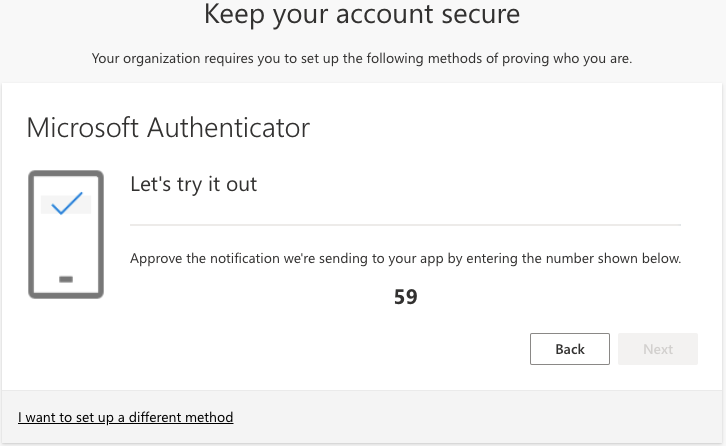Click 'number shown below' in the instruction
The width and height of the screenshot is (726, 446).
pyautogui.click(x=620, y=259)
